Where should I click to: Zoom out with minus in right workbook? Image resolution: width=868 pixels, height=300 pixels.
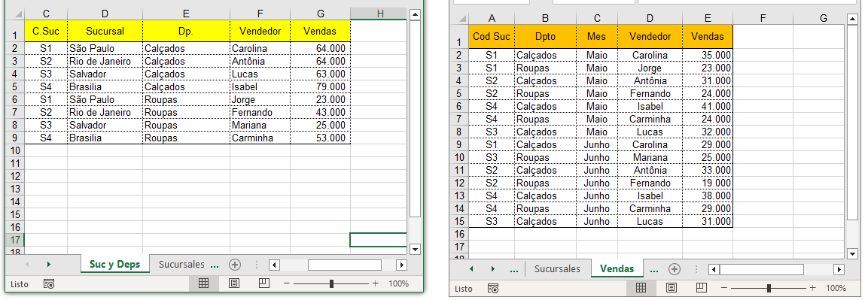[x=723, y=288]
